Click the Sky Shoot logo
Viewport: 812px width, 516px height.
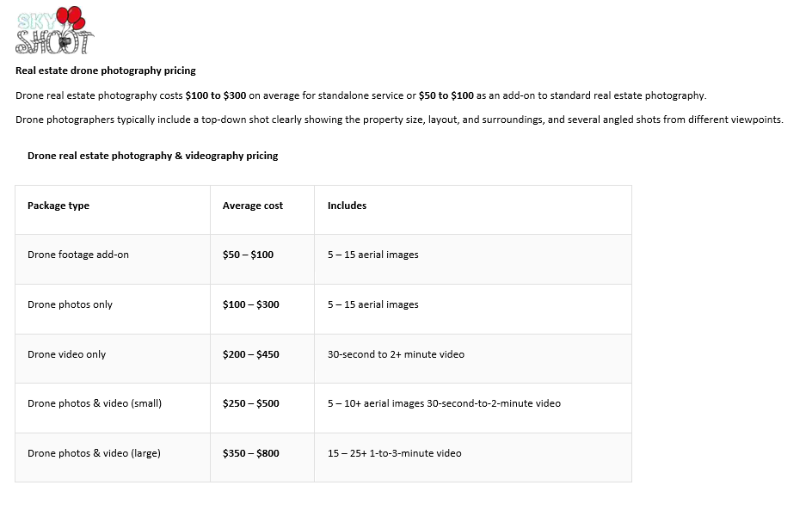55,33
